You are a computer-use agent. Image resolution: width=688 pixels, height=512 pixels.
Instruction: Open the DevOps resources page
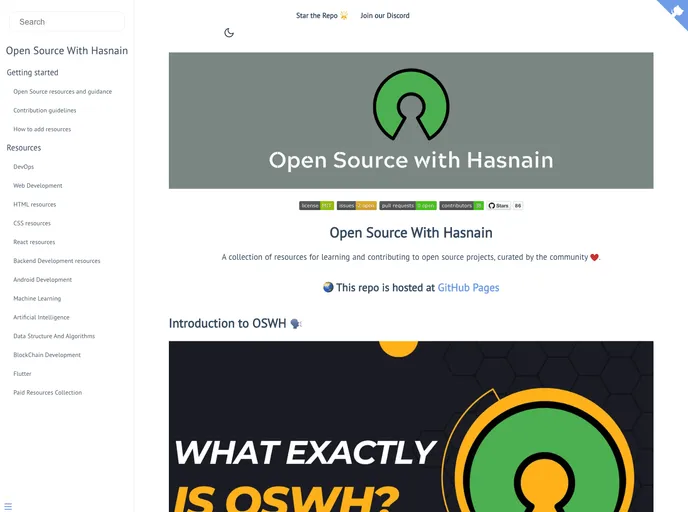pos(24,167)
